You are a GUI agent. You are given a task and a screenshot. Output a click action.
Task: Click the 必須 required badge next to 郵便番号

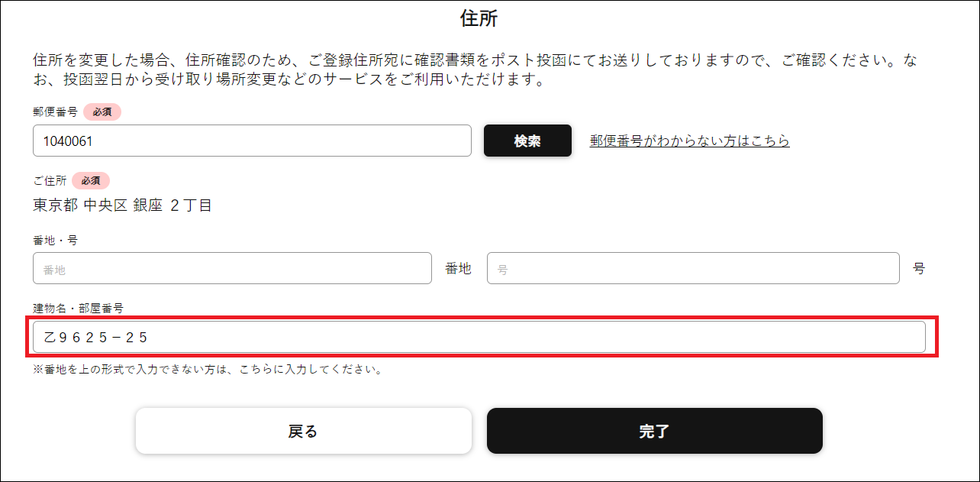(102, 112)
